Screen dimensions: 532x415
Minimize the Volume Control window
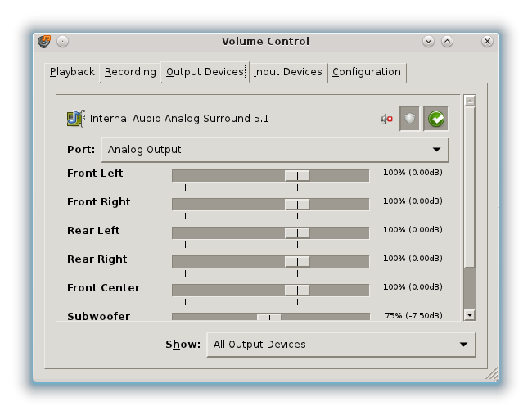click(x=428, y=41)
